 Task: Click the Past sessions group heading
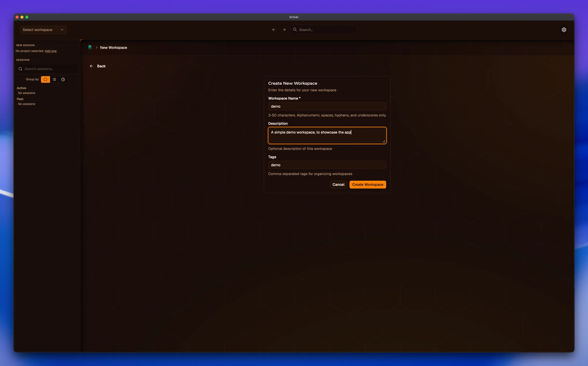coord(20,99)
